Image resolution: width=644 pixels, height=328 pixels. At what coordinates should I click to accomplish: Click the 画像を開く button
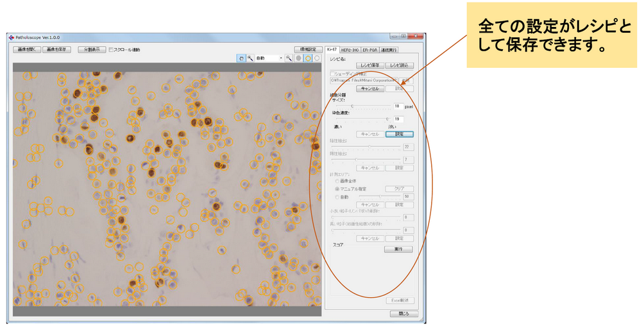(x=27, y=49)
